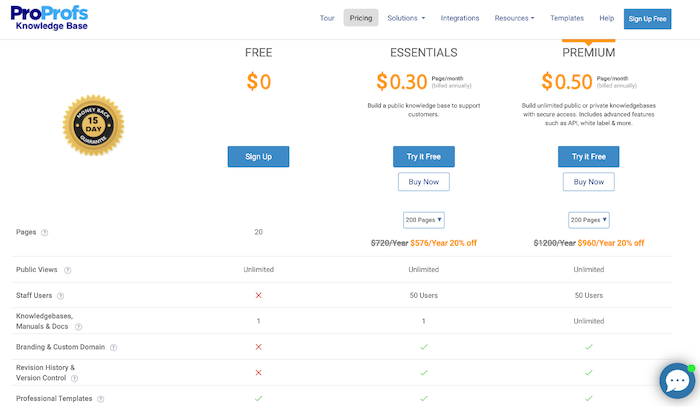Viewport: 700px width, 420px height.
Task: Open the Premium 200 Pages dropdown
Action: [x=589, y=220]
